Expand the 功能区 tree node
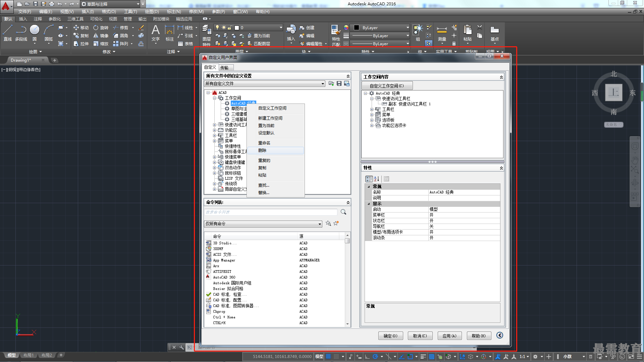Viewport: 644px width, 362px height. pyautogui.click(x=215, y=130)
